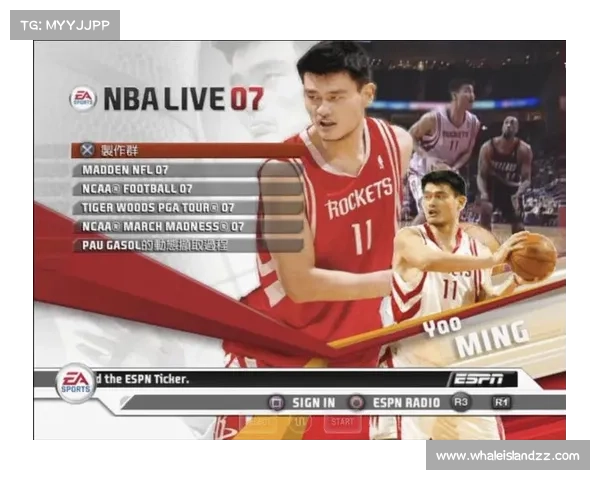Screen dimensions: 600x480
Task: Open the MADDEN NFL 07 menu entry
Action: [188, 170]
